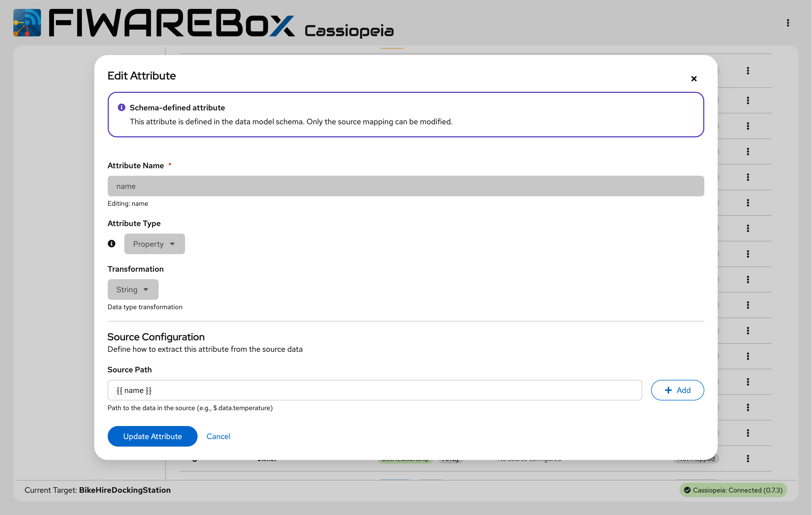Open the Transformation String dropdown
The width and height of the screenshot is (812, 515).
pyautogui.click(x=133, y=289)
